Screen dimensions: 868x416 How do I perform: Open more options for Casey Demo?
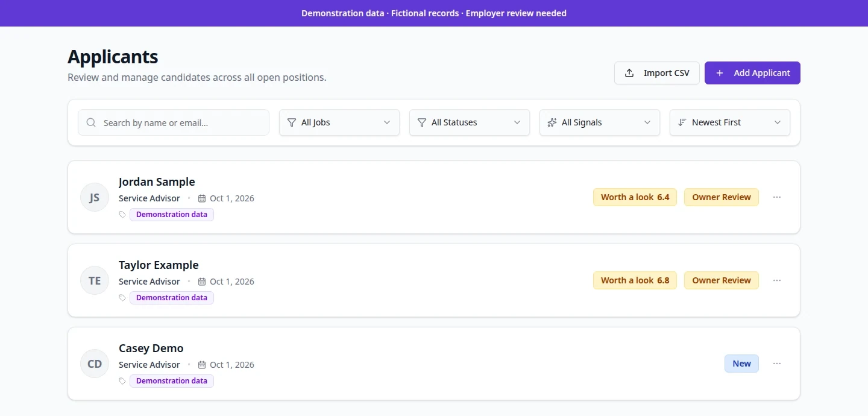tap(777, 364)
